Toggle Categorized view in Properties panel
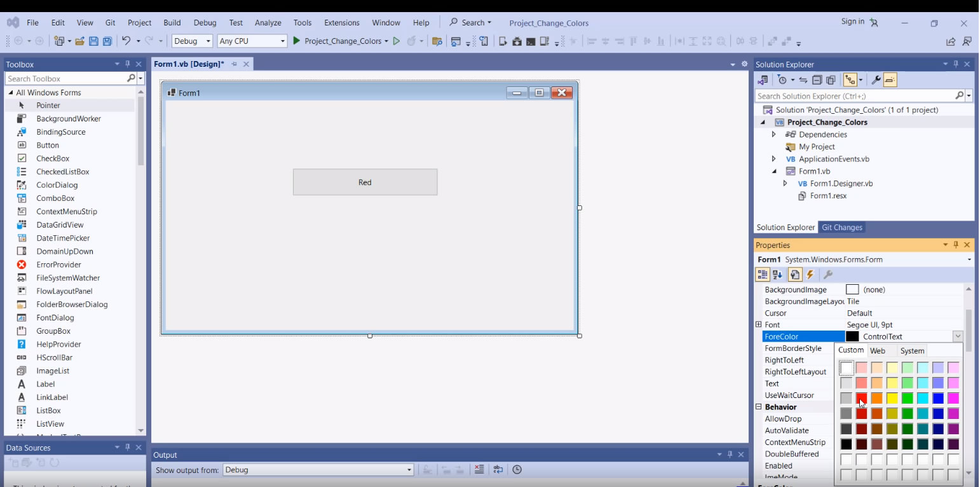980x487 pixels. 762,275
